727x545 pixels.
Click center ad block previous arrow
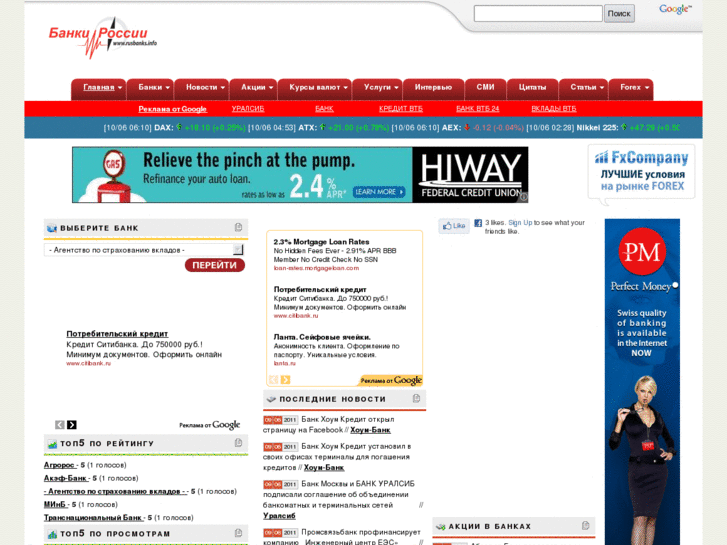tap(273, 380)
